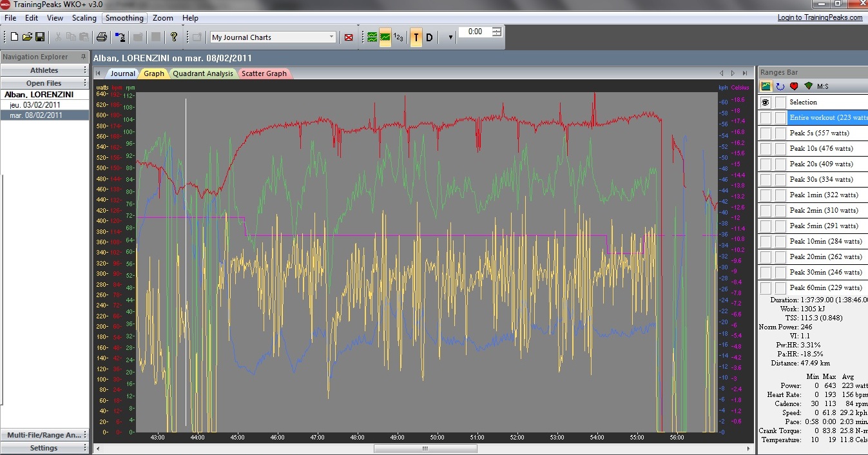Open the Zoom menu
This screenshot has height=455, width=868.
click(x=163, y=18)
